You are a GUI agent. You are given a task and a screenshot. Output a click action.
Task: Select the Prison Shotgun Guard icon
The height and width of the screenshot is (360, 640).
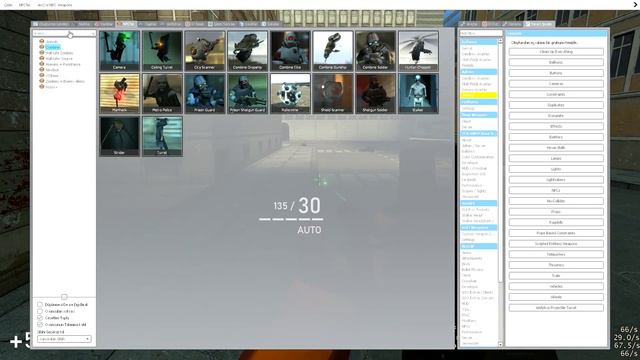pyautogui.click(x=247, y=93)
